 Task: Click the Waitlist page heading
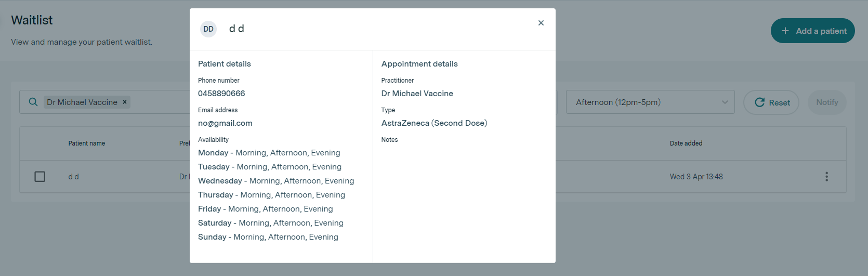[x=32, y=20]
